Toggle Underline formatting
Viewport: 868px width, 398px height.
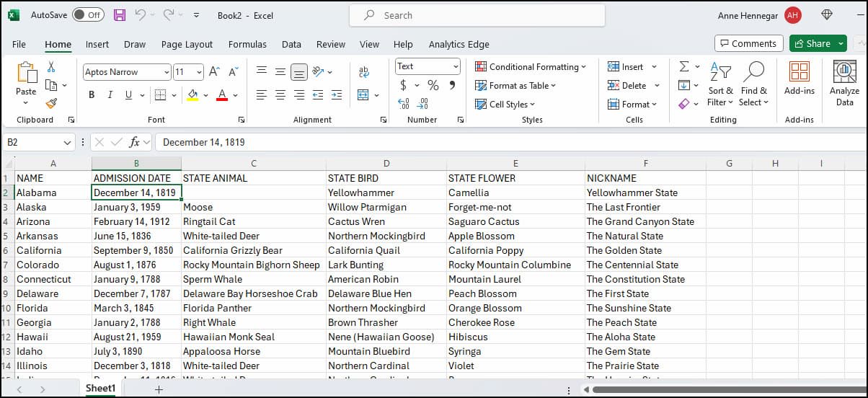129,95
